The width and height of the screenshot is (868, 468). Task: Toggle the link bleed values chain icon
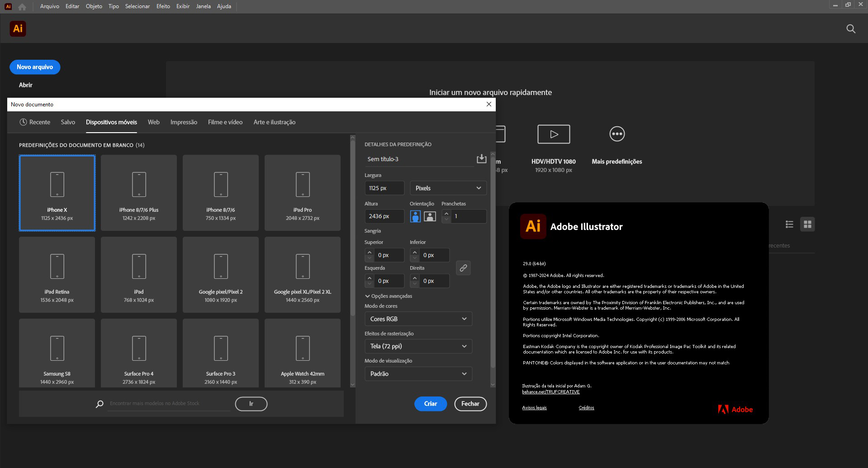(x=463, y=268)
